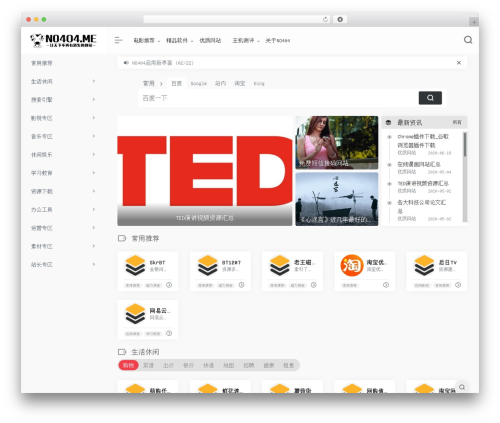This screenshot has width=500, height=423.
Task: Expand 搜索引擎 in the sidebar
Action: tap(63, 100)
